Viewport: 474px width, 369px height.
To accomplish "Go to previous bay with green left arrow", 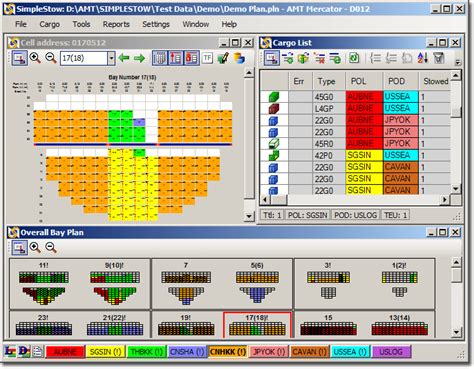I will click(x=124, y=58).
